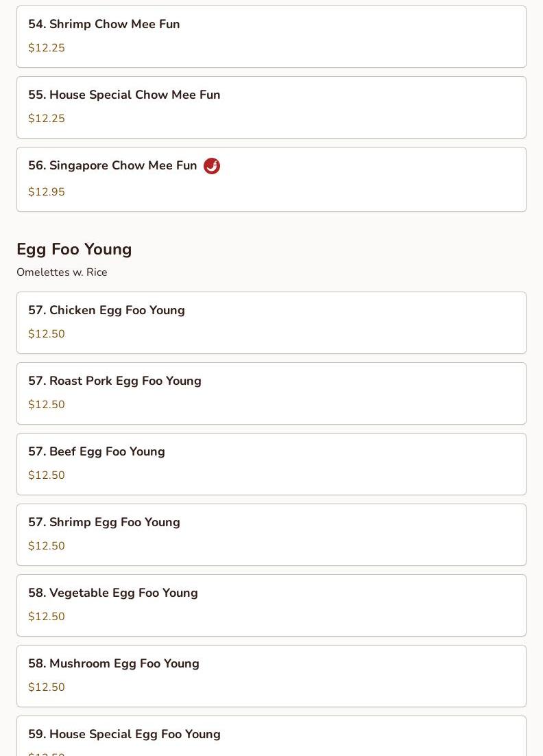Click the $12.95 price of Singapore Chow Mee Fun
This screenshot has width=543, height=756.
(x=47, y=192)
